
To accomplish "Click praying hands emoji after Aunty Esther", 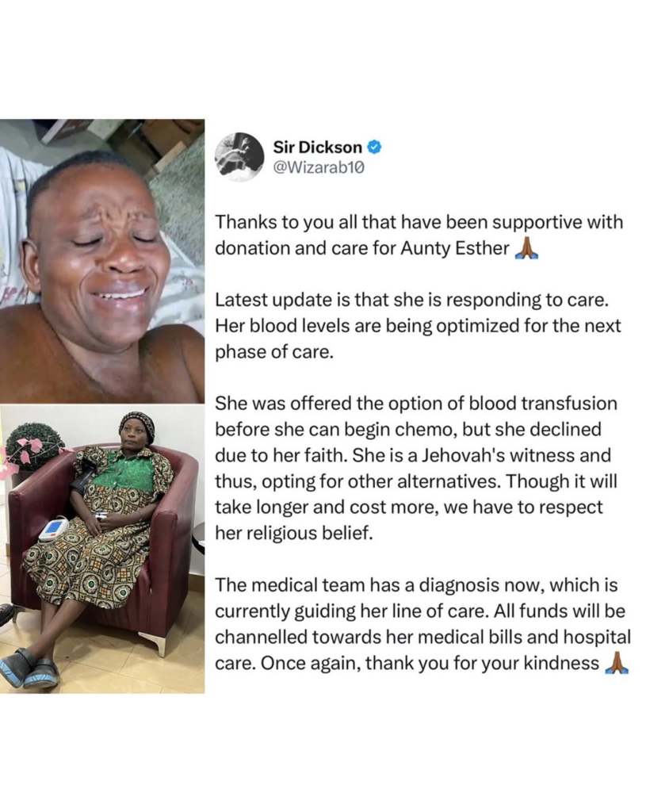I will point(526,248).
